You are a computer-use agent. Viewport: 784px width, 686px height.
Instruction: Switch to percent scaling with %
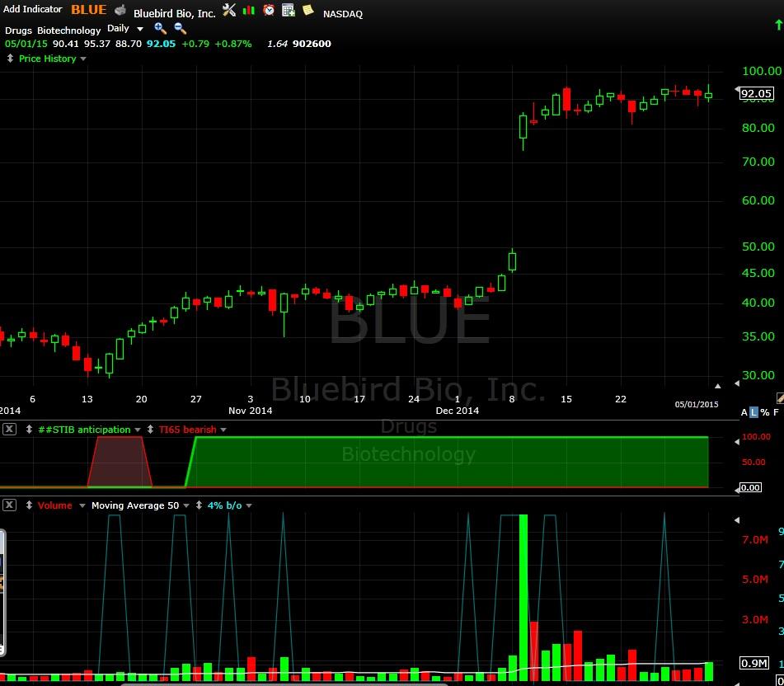pos(765,412)
